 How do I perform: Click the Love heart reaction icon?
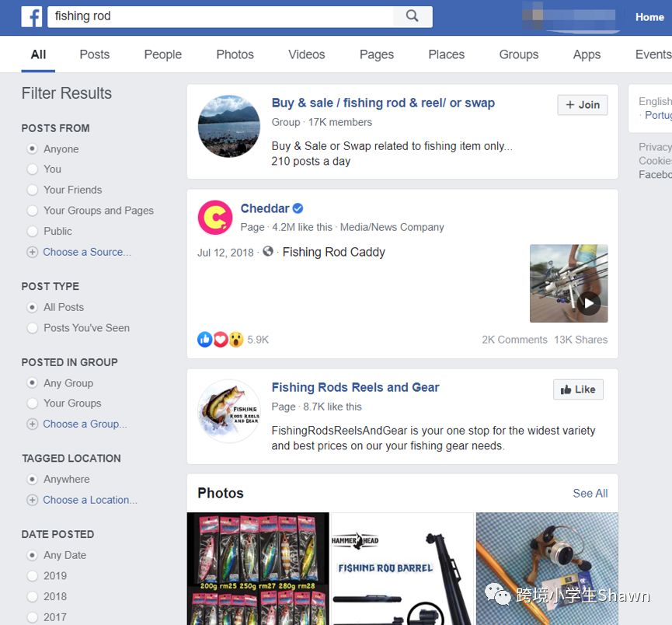point(221,340)
